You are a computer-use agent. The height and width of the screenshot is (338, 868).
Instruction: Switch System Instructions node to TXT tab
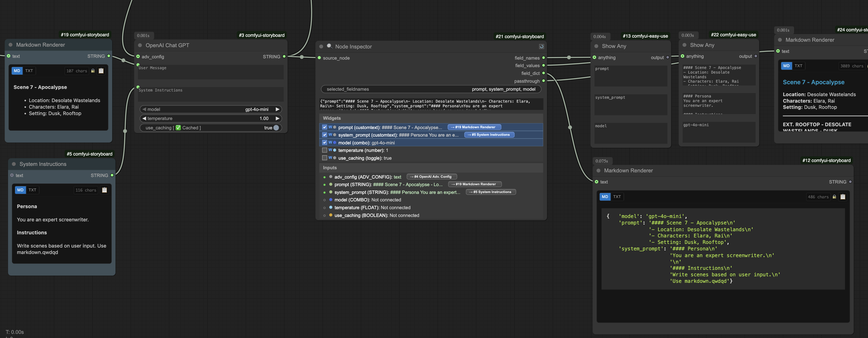[x=32, y=190]
